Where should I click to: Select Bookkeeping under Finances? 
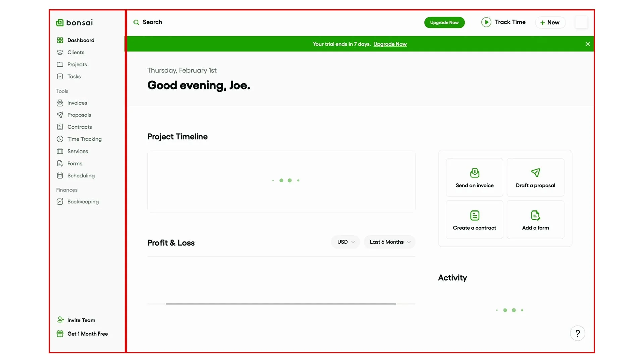(x=83, y=202)
